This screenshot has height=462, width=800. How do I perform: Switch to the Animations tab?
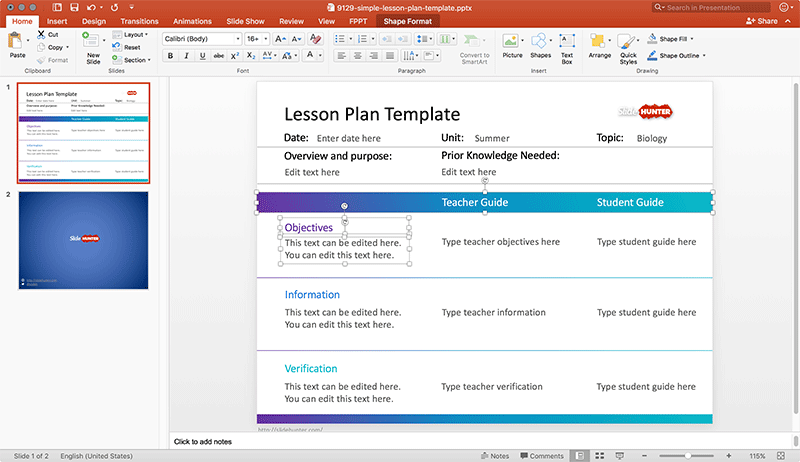[x=192, y=21]
